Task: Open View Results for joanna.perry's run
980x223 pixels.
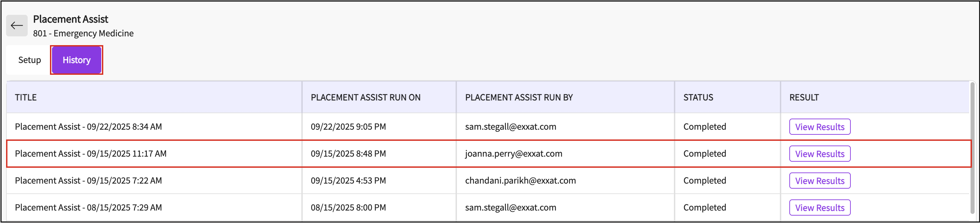Action: [x=819, y=154]
